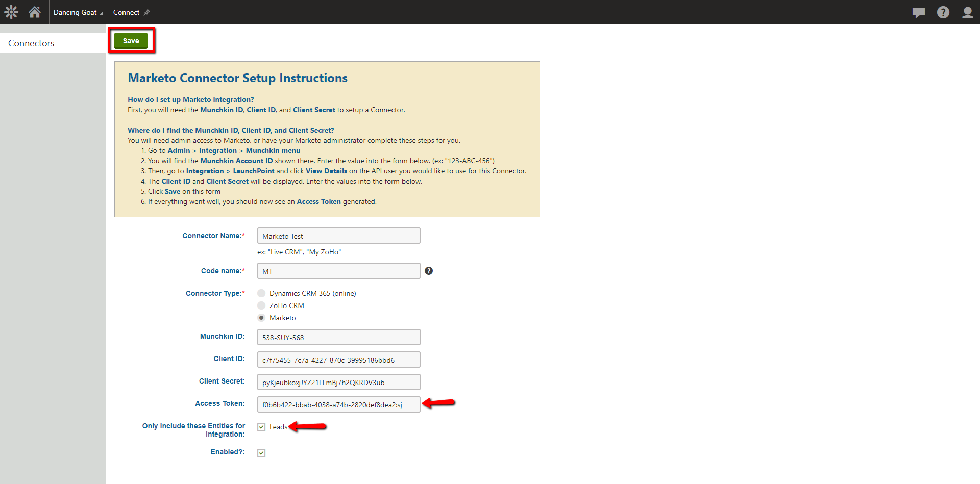Select ZoHo CRM connector type
The height and width of the screenshot is (484, 980).
(x=261, y=305)
